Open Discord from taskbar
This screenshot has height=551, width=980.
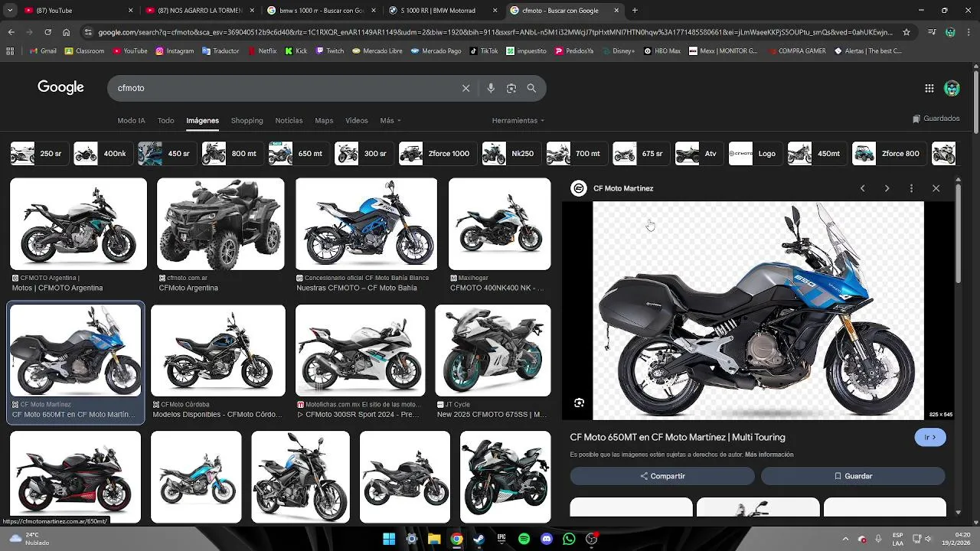pos(547,539)
